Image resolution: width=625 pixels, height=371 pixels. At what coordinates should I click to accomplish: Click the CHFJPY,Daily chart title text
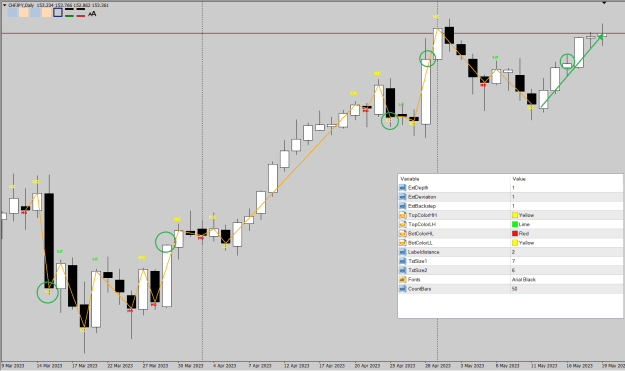(21, 5)
